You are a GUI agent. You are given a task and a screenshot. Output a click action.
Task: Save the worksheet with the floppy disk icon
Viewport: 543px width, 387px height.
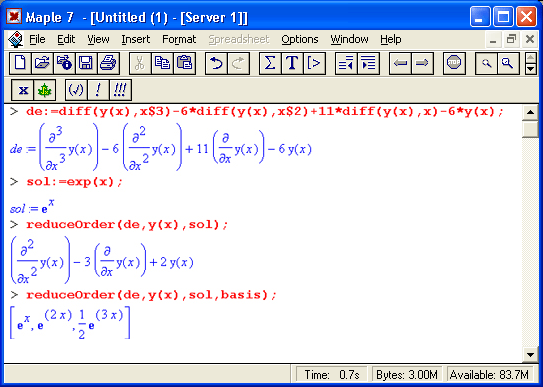pyautogui.click(x=86, y=63)
